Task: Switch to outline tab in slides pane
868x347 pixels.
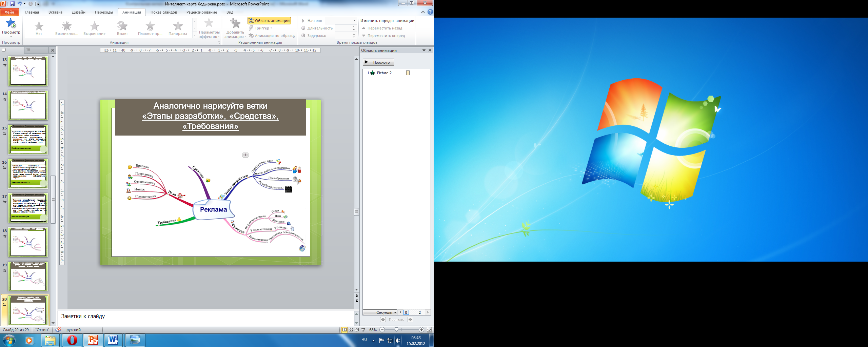Action: point(28,50)
